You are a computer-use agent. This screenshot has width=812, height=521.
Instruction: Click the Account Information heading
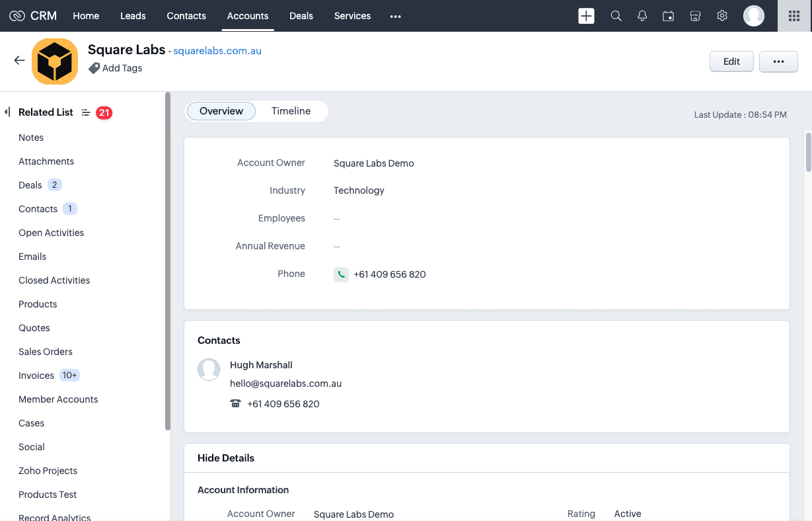(243, 490)
